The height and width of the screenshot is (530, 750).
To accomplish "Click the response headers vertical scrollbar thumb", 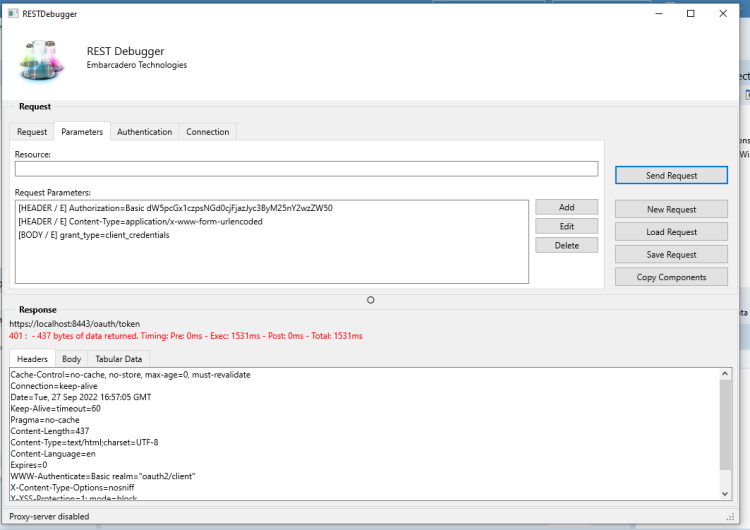I will point(725,425).
